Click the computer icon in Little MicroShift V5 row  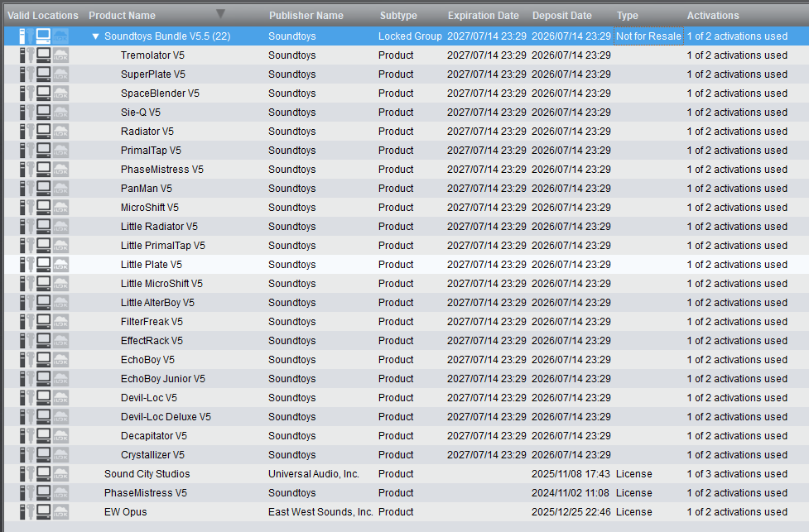[43, 284]
